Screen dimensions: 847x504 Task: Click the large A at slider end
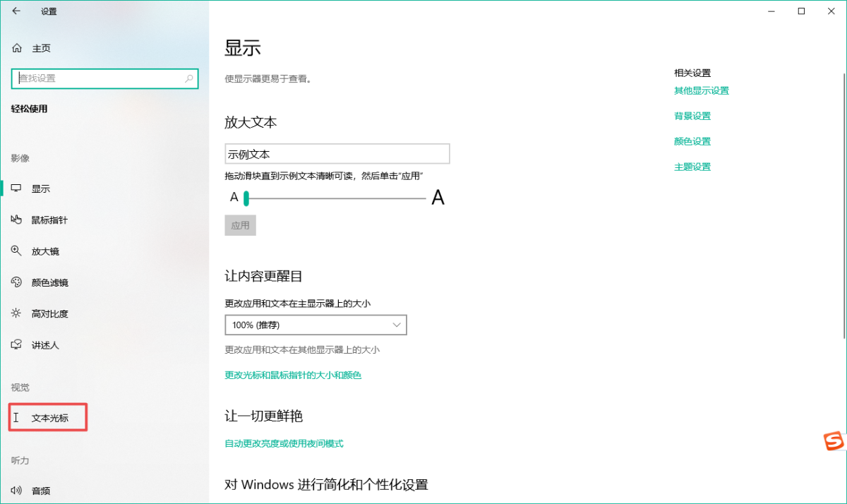[438, 198]
